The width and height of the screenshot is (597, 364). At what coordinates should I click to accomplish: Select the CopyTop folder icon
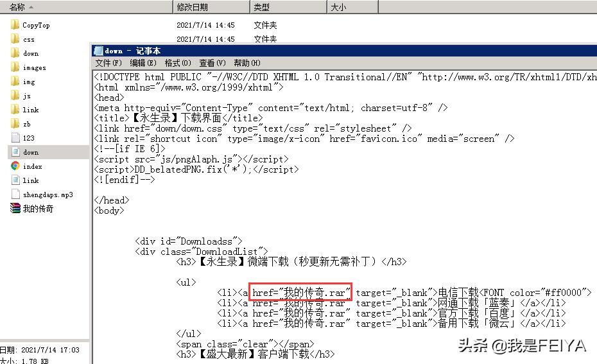click(15, 25)
